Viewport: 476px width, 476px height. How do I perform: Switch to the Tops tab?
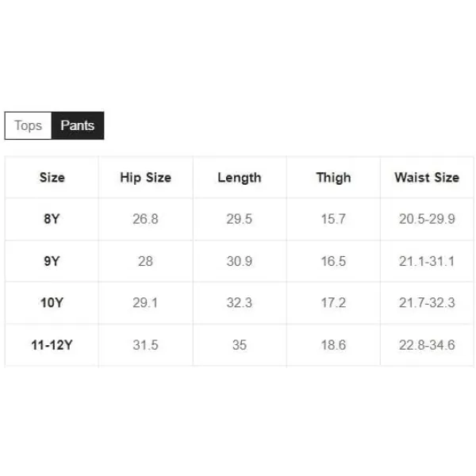click(x=29, y=125)
